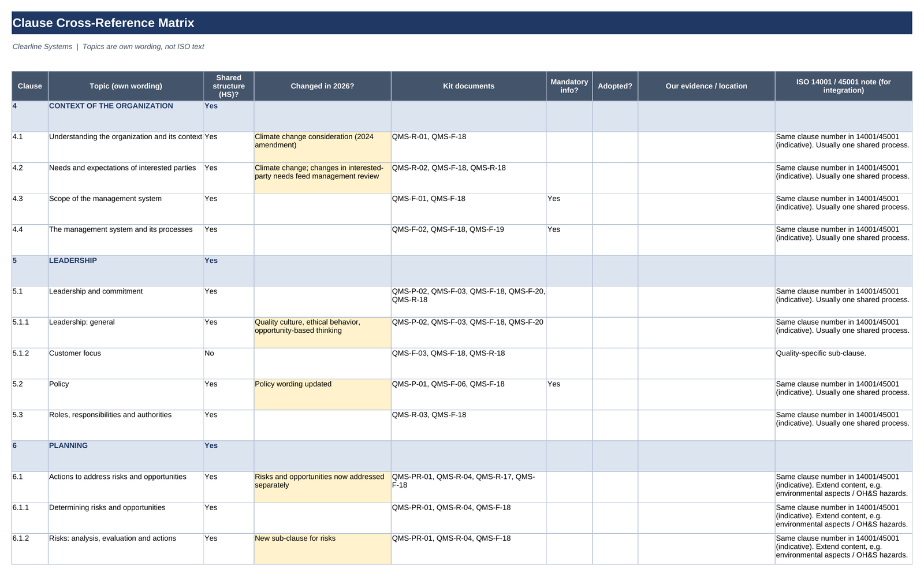Viewport: 924px width, 576px height.
Task: Select the "Clause" column header
Action: [x=30, y=86]
